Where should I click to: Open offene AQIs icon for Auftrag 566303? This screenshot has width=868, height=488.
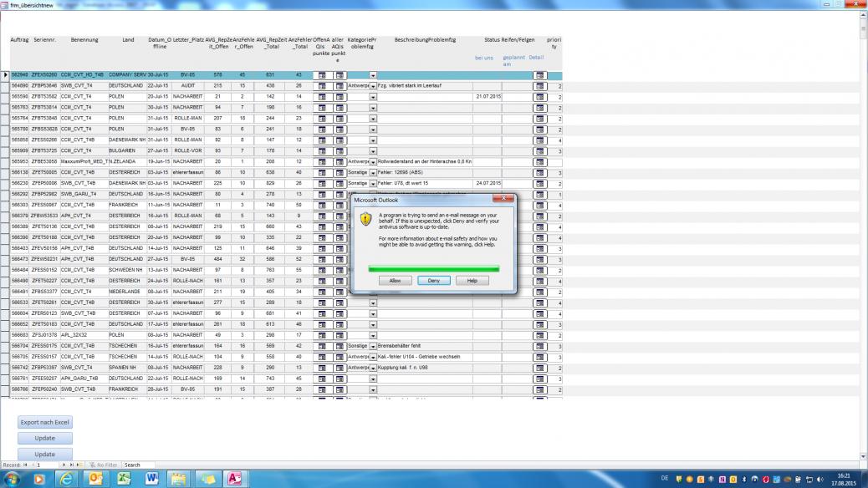[x=322, y=206]
